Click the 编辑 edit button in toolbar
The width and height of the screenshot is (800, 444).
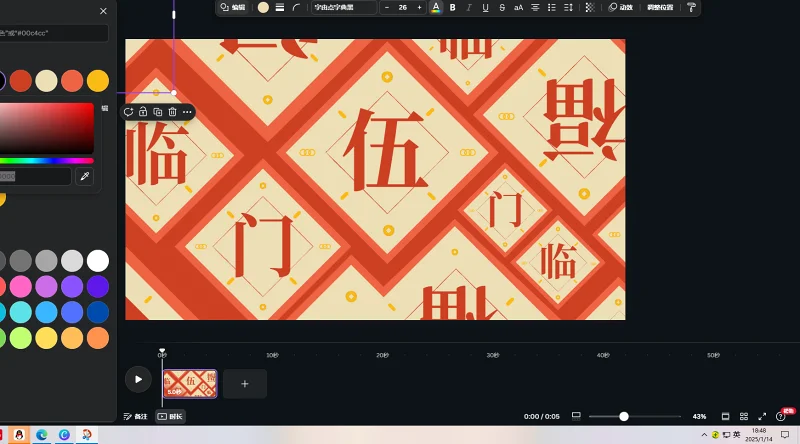click(233, 7)
